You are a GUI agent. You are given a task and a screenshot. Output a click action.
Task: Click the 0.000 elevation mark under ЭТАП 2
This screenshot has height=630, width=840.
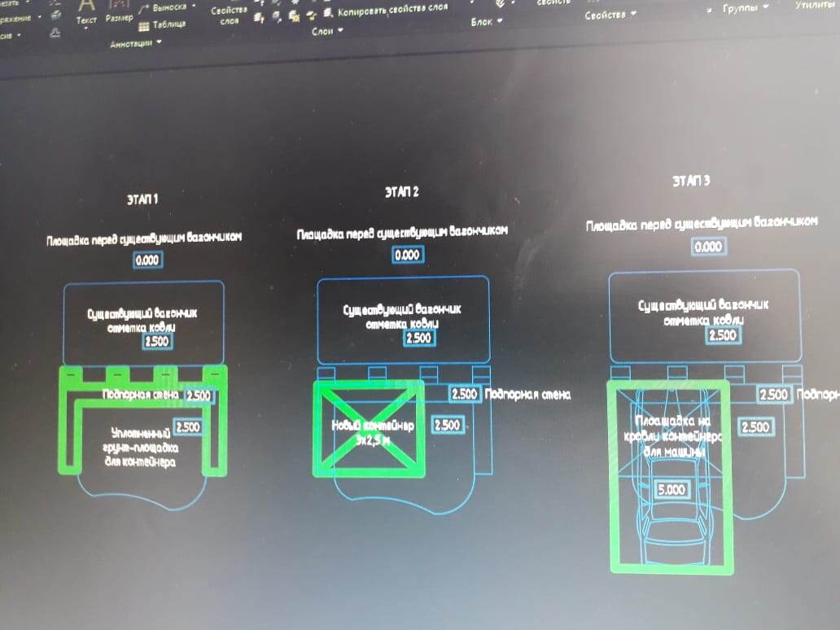coord(408,255)
